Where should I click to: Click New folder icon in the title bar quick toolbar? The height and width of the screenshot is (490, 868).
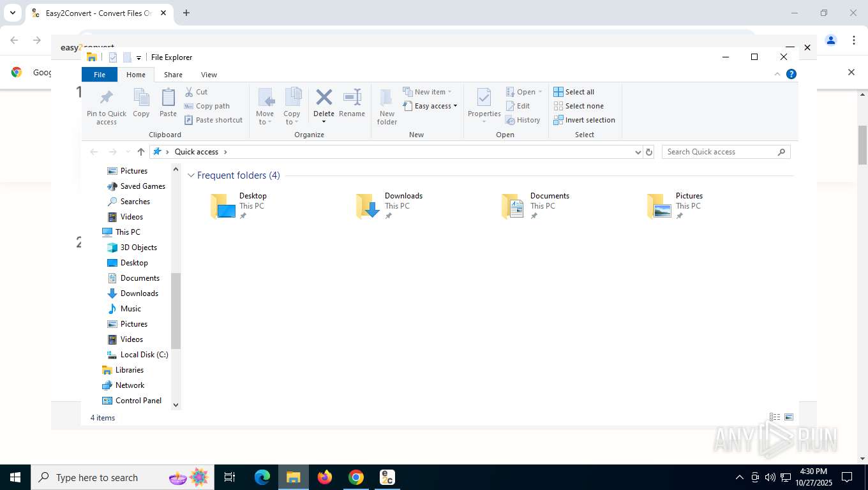pyautogui.click(x=127, y=57)
